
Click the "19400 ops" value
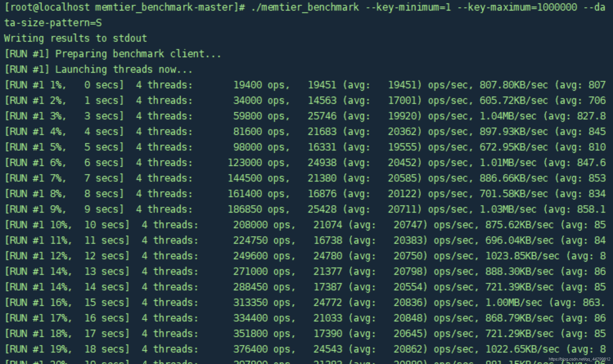(x=261, y=85)
